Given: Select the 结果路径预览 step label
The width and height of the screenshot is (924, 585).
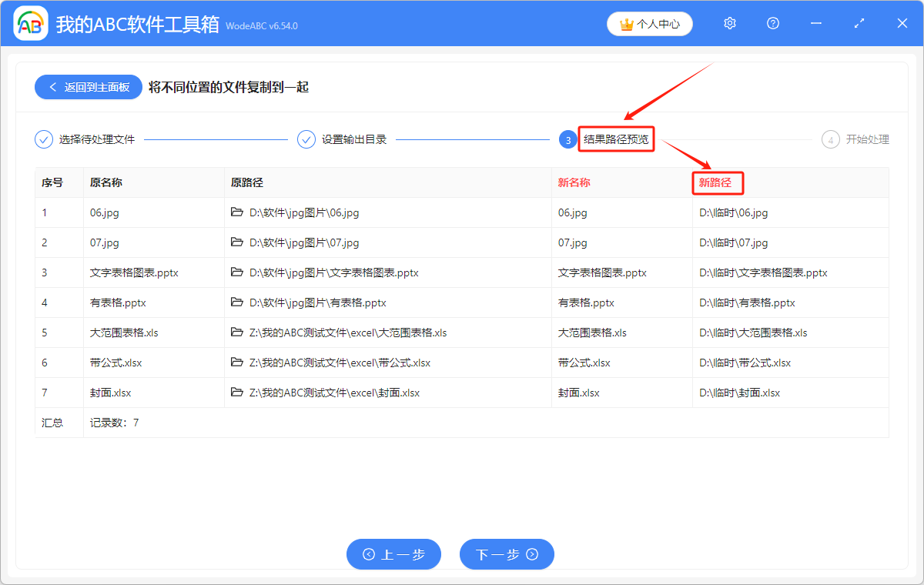Looking at the screenshot, I should [615, 139].
